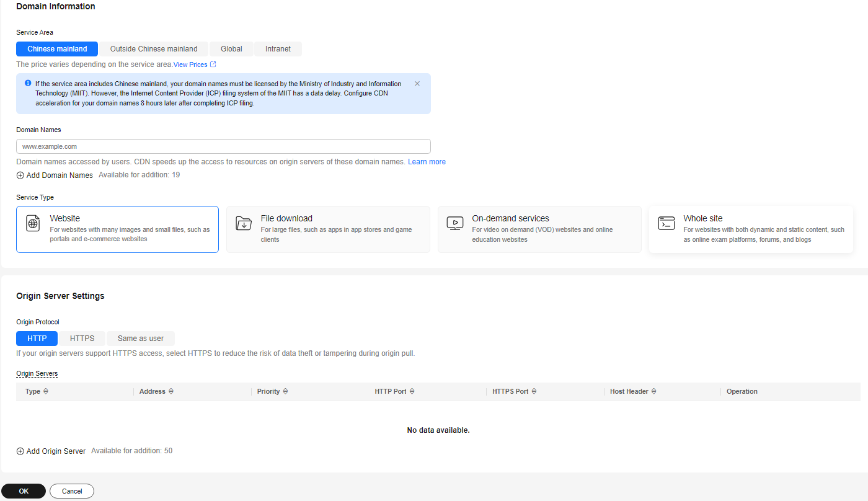This screenshot has height=501, width=868.
Task: Click the 'Available for addition: 50' text
Action: click(132, 451)
